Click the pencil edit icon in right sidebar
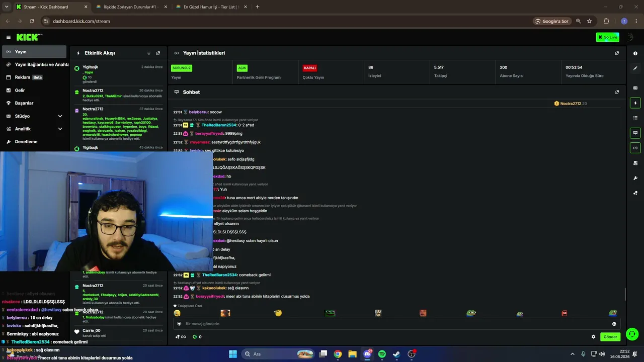Image resolution: width=644 pixels, height=362 pixels. 635,68
